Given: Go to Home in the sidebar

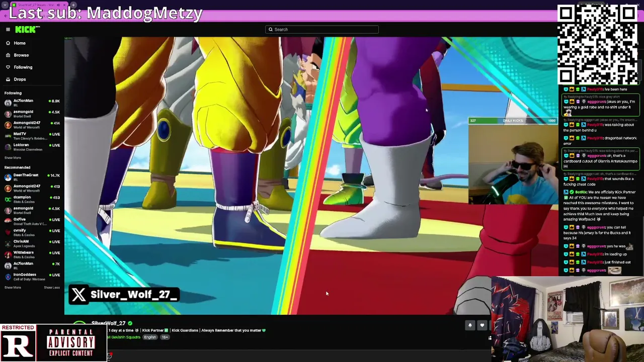Looking at the screenshot, I should [20, 43].
